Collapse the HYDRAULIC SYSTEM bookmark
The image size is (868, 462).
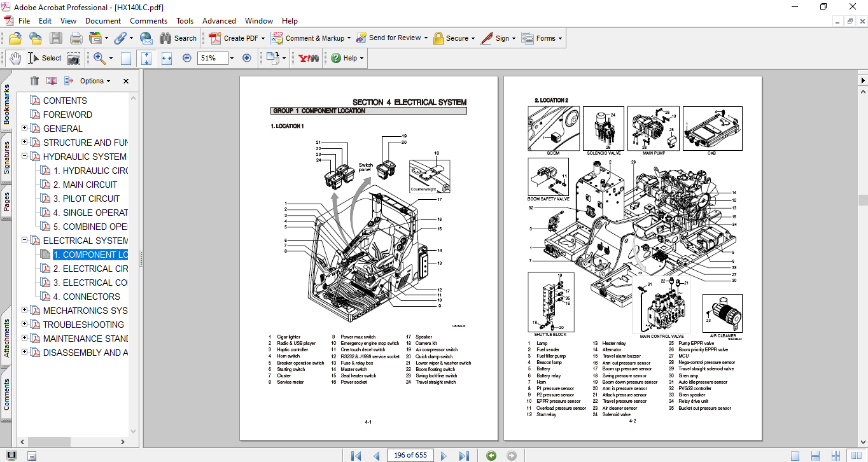tap(25, 157)
